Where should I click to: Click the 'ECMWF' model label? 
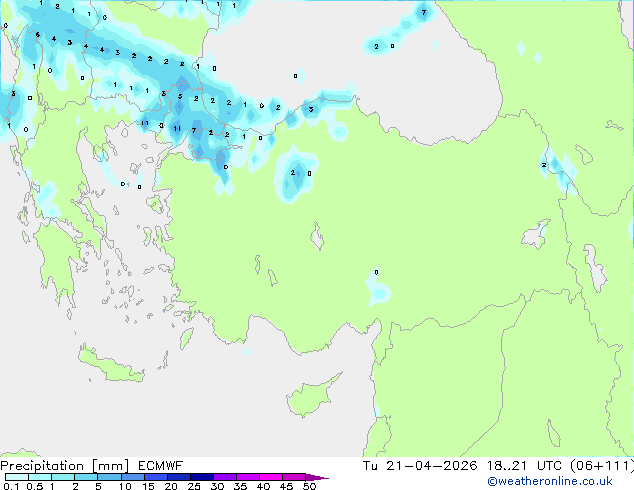161,466
